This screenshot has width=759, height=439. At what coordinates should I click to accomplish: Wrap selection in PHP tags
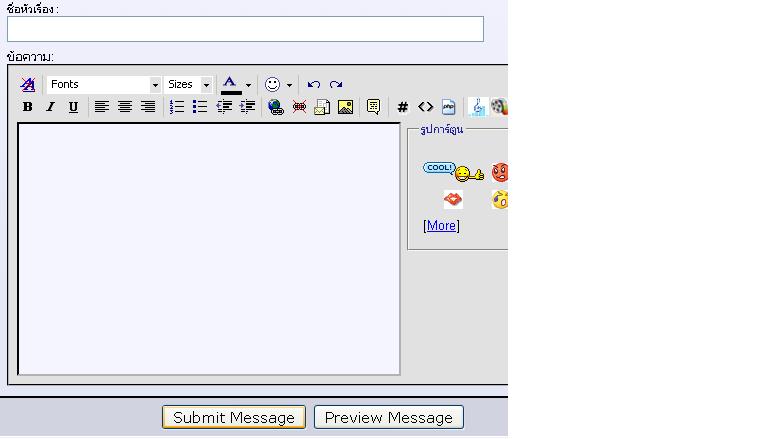pos(448,107)
